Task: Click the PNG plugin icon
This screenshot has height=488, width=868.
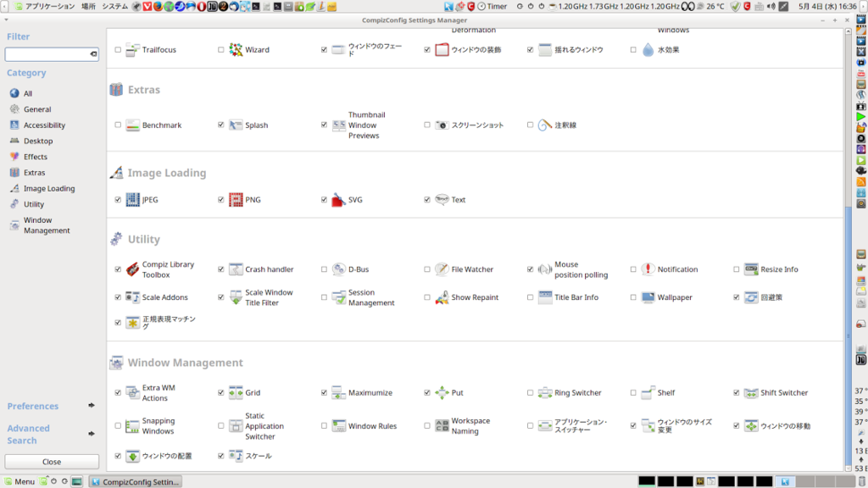Action: pyautogui.click(x=236, y=200)
